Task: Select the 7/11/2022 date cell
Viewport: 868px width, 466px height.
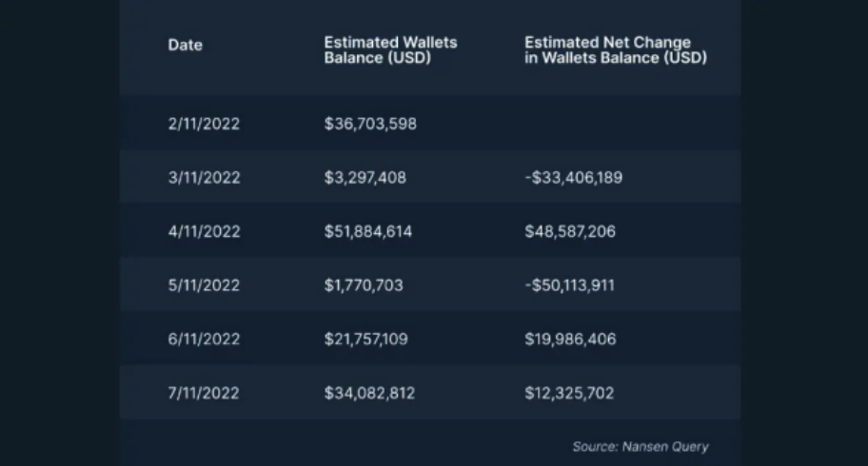Action: click(204, 393)
